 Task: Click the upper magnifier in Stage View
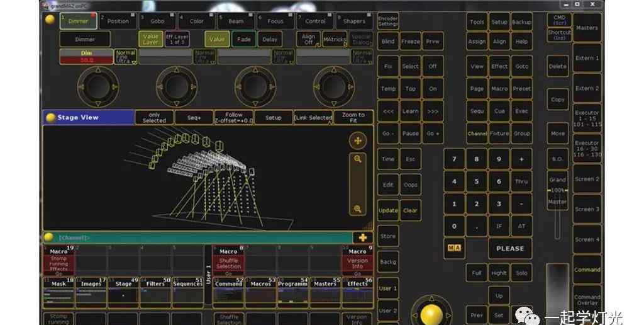[x=358, y=159]
